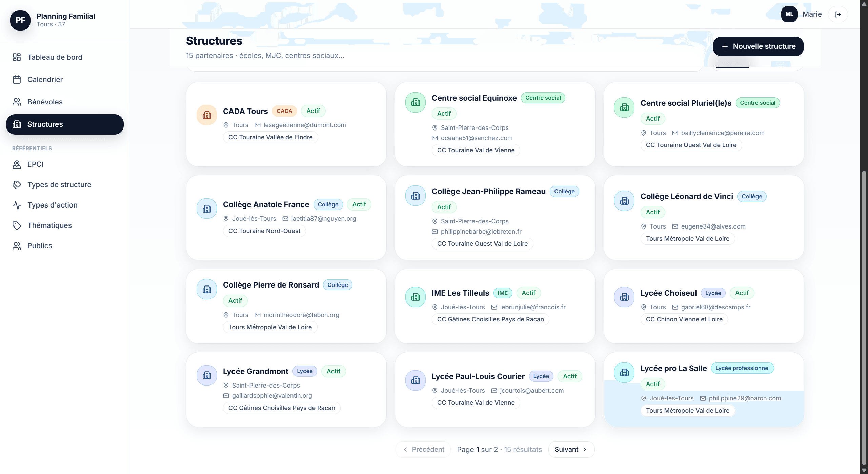This screenshot has width=868, height=474.
Task: Open Lycée Choiseul title
Action: coord(669,293)
